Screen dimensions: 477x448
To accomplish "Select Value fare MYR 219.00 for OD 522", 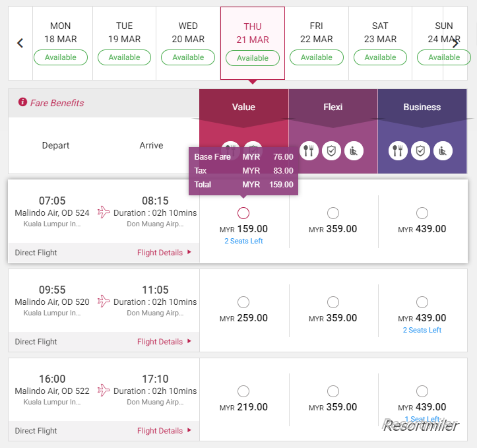I will 243,391.
